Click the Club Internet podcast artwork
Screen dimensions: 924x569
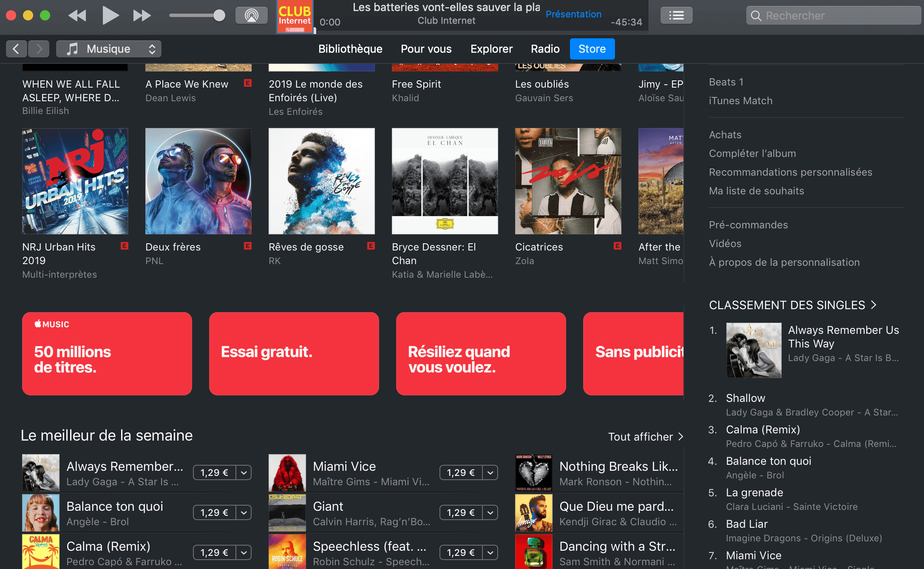295,17
